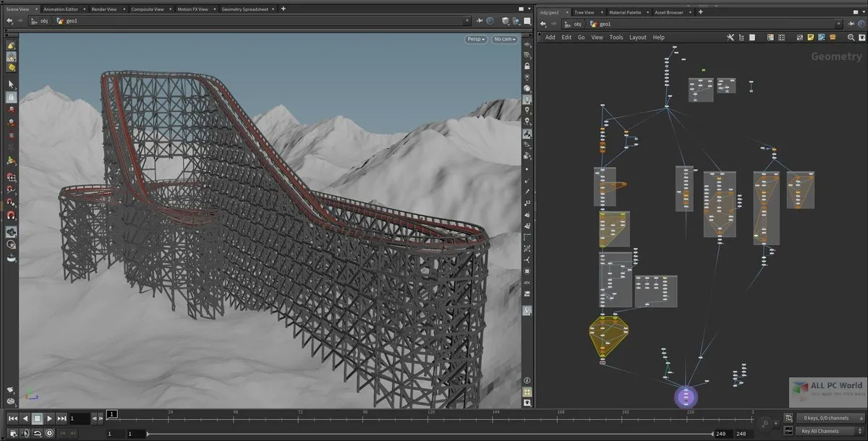
Task: Click the timeline playhead at frame 1
Action: (111, 415)
